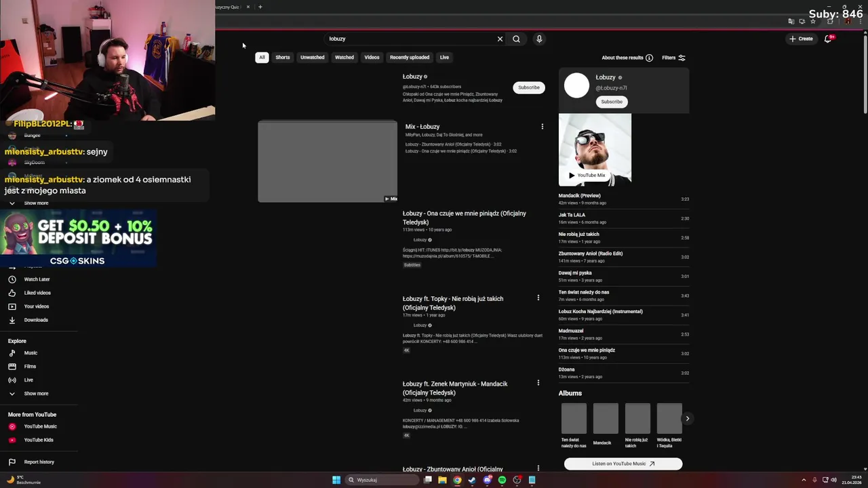Subscribe to Łobuzy in the channel result
This screenshot has width=868, height=488.
(529, 87)
